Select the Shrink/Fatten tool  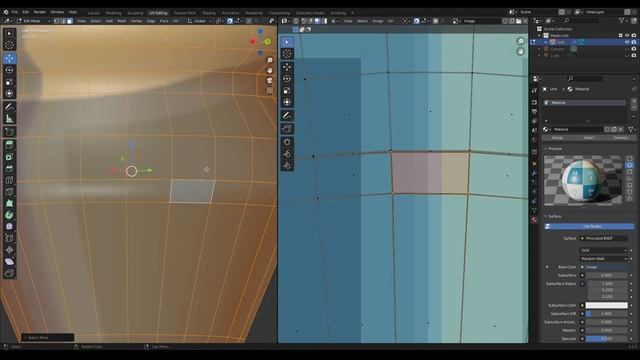(x=9, y=250)
